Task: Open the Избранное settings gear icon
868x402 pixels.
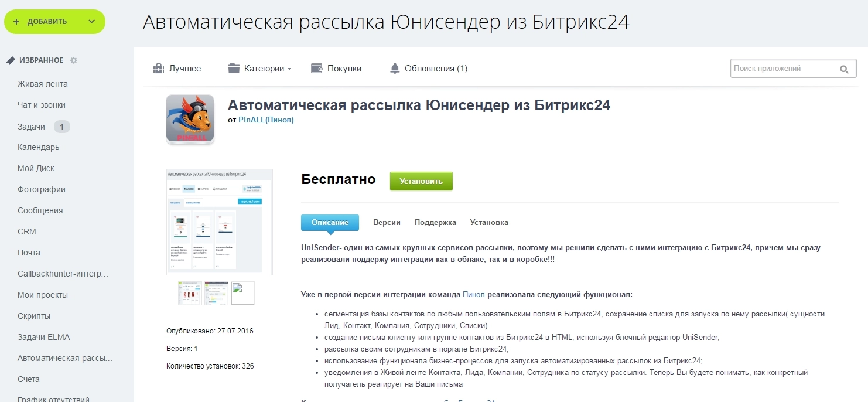Action: coord(74,60)
